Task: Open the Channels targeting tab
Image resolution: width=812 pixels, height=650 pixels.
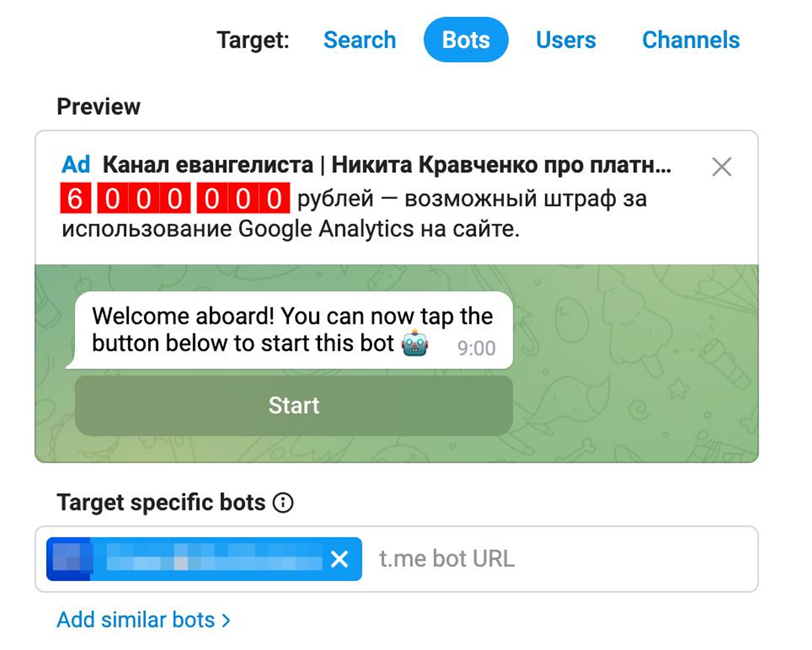Action: [x=691, y=40]
